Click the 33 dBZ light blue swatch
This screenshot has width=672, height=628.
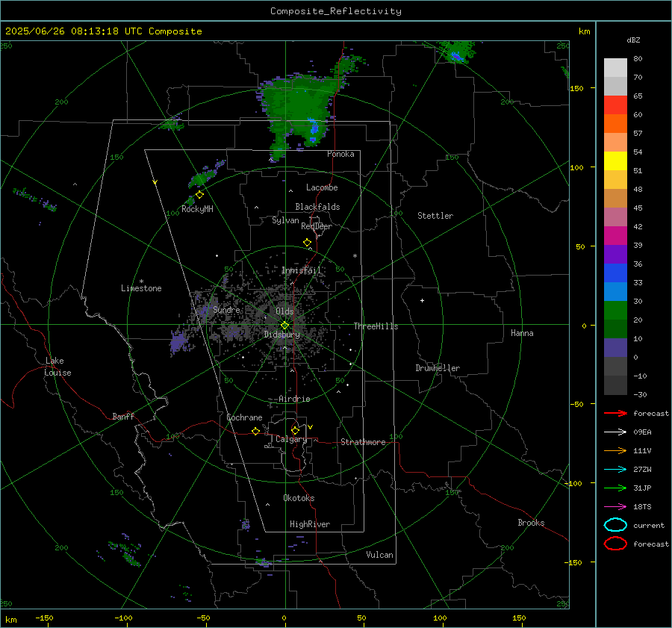point(615,291)
